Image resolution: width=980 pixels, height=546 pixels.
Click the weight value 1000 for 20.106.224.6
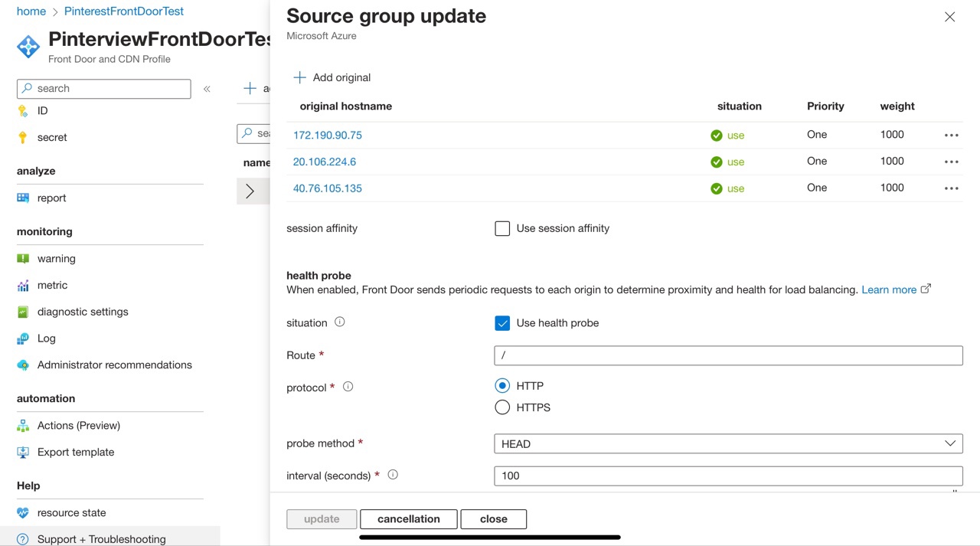pyautogui.click(x=892, y=162)
